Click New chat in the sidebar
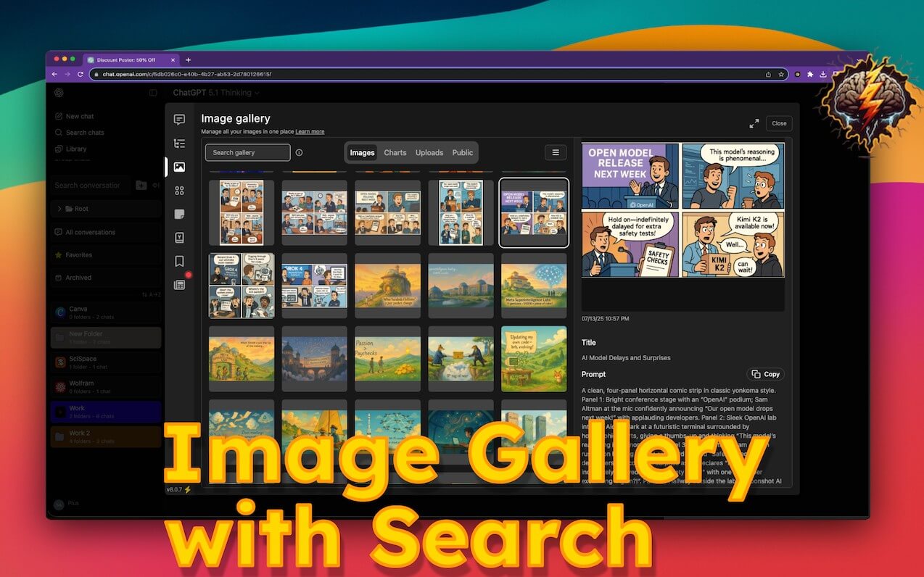 point(74,116)
